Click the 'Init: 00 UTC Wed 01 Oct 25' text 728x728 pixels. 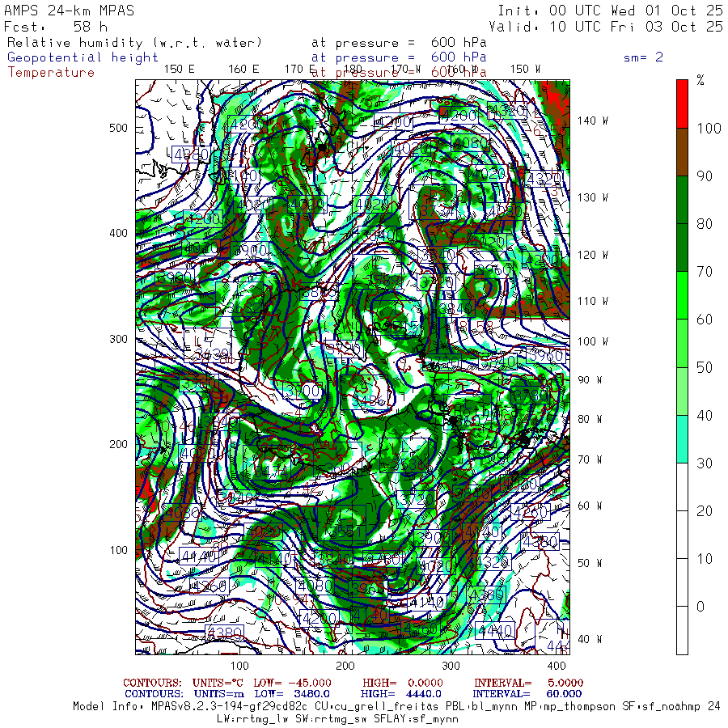pos(610,11)
